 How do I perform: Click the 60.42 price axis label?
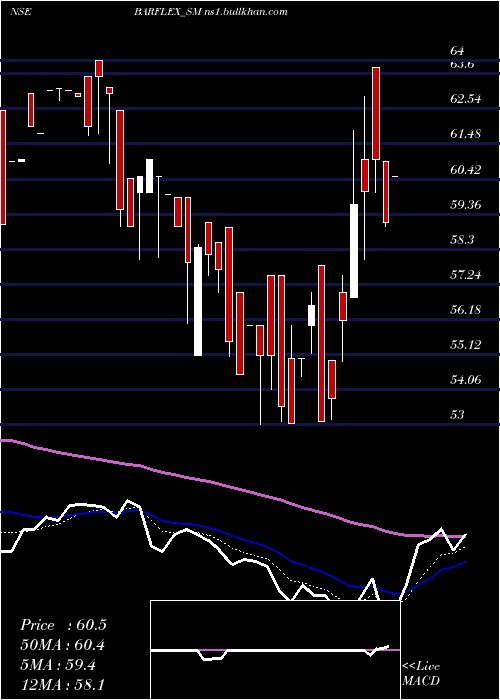466,169
